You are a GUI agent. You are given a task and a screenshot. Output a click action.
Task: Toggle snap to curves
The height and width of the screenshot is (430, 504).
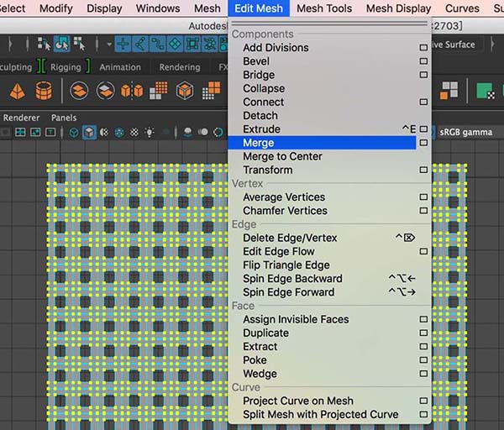click(x=140, y=44)
